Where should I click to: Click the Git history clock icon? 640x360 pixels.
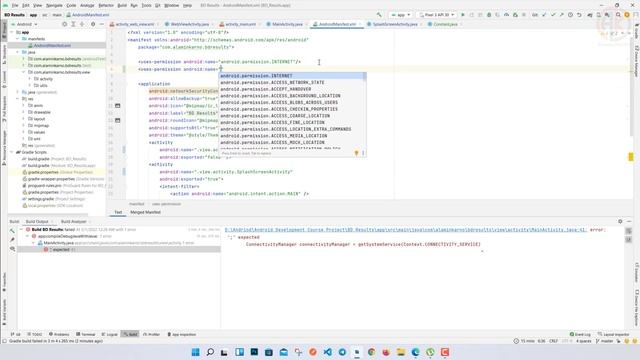coord(570,15)
